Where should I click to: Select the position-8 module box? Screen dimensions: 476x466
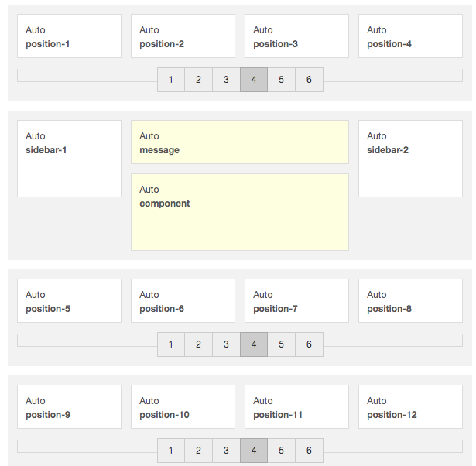(x=410, y=301)
